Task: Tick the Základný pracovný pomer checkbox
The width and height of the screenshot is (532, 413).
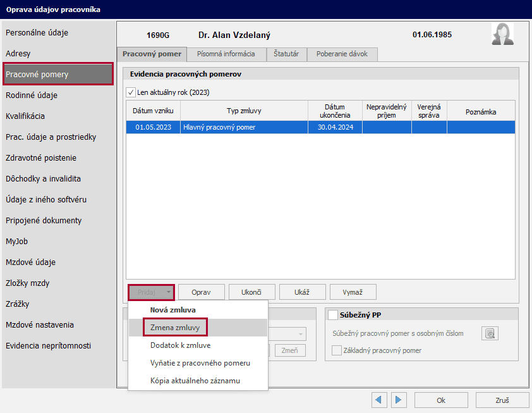Action: coord(337,350)
